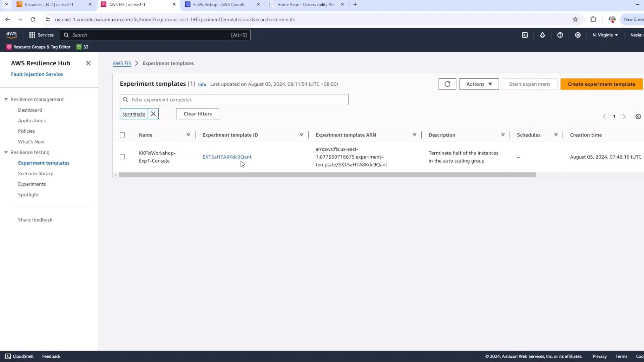Go to Scenario library in the sidebar
This screenshot has height=362, width=644.
click(36, 174)
